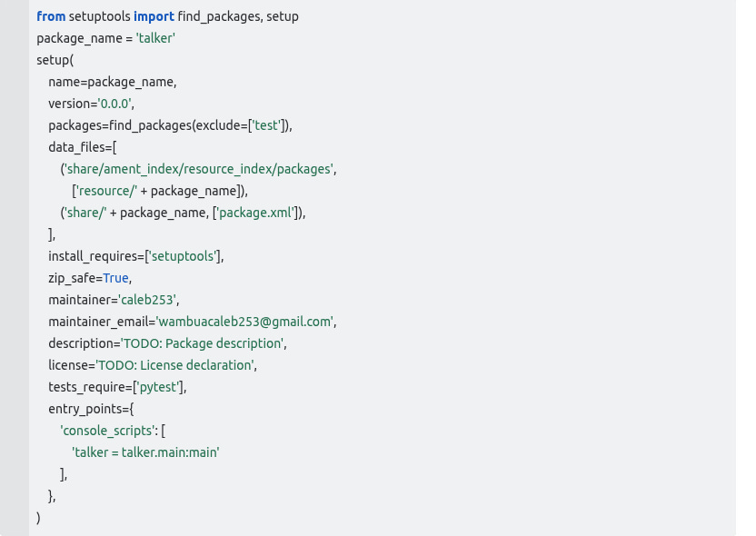Select the tests_require 'pytest' entry
Viewport: 756px width, 536px height.
(157, 387)
